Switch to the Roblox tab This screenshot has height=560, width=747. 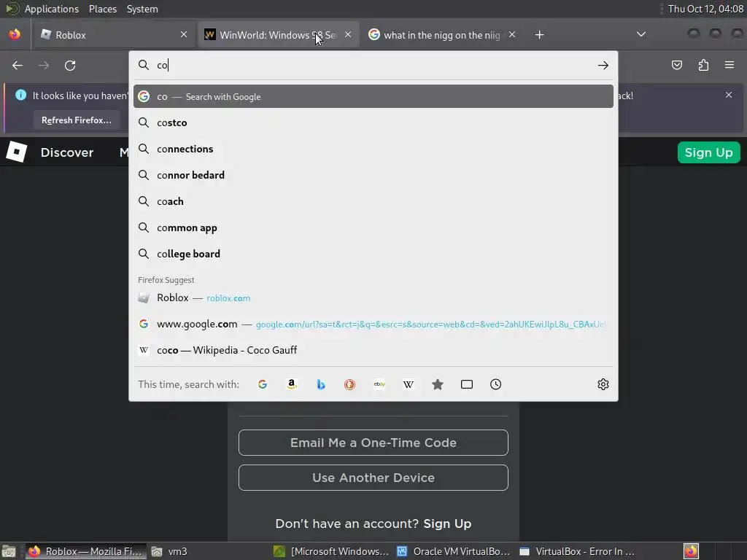(115, 35)
